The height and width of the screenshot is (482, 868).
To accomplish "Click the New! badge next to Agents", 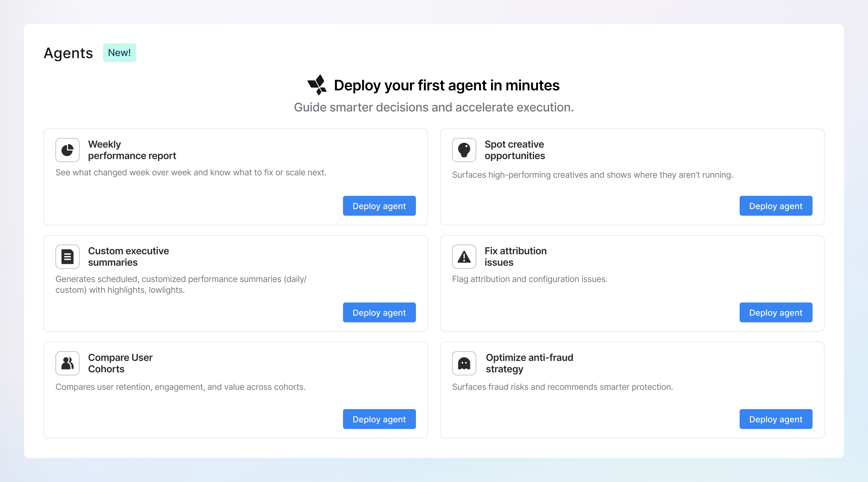I will tap(119, 53).
